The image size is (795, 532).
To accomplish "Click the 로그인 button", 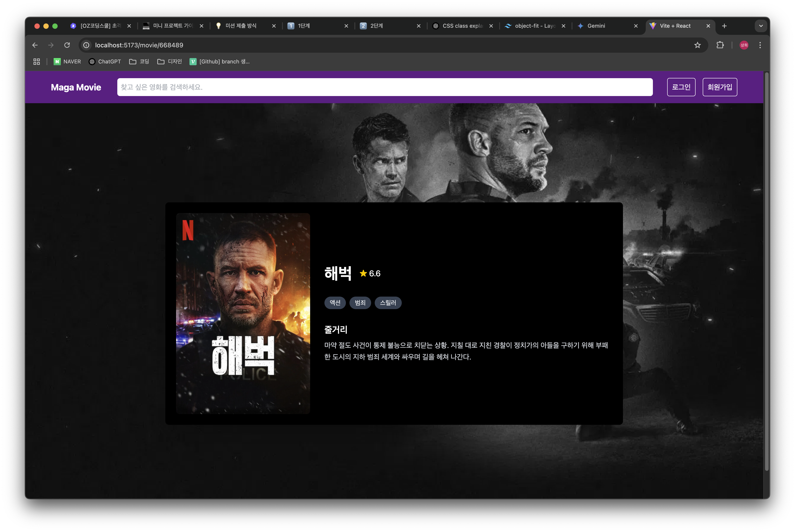I will tap(681, 87).
